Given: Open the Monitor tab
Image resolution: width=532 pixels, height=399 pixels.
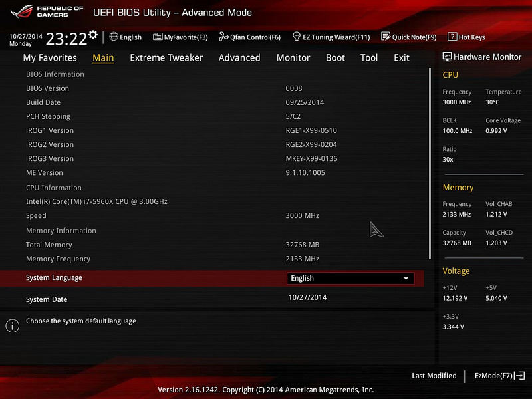Looking at the screenshot, I should [x=293, y=58].
